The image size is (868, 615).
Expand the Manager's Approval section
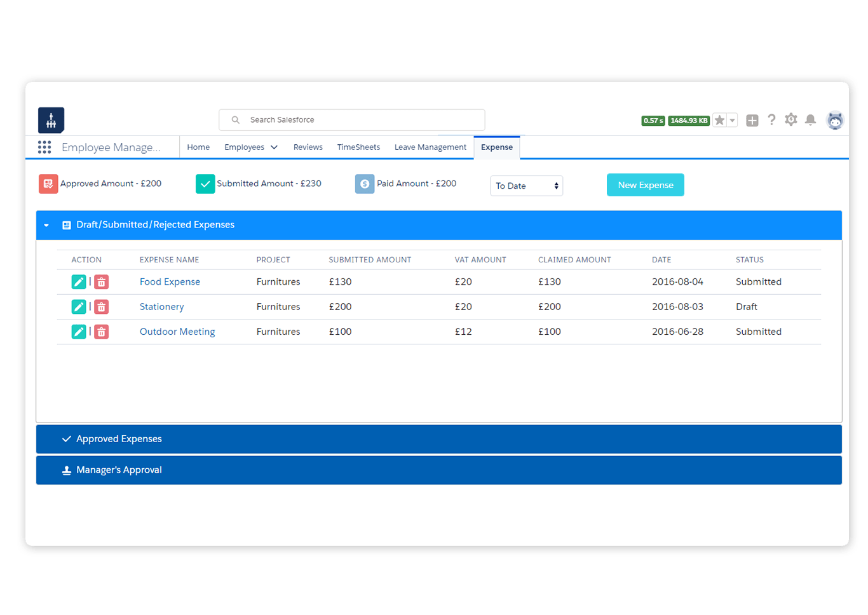tap(119, 470)
